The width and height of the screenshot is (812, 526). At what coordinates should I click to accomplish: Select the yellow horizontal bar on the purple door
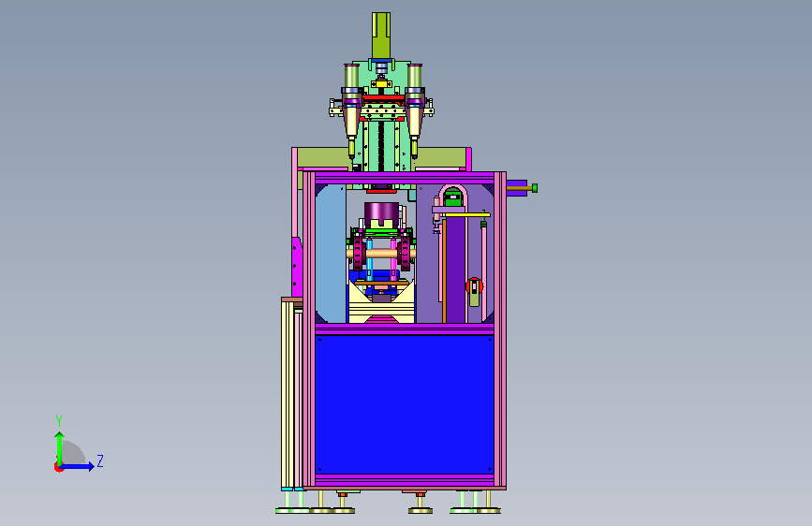(465, 214)
